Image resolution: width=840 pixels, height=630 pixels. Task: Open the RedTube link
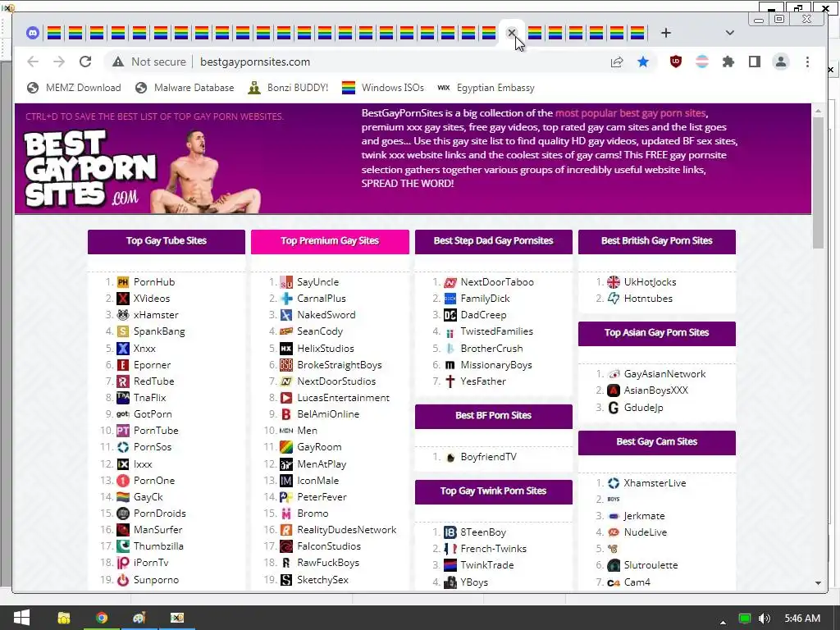pos(153,381)
